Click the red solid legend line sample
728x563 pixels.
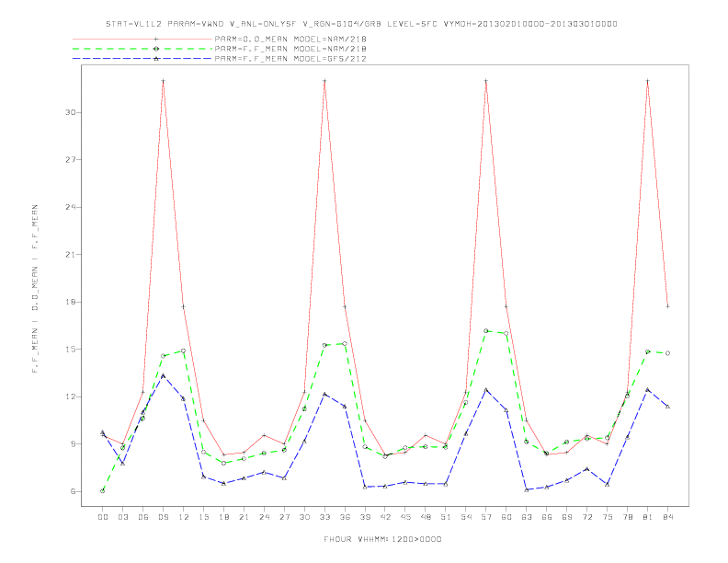[x=142, y=40]
